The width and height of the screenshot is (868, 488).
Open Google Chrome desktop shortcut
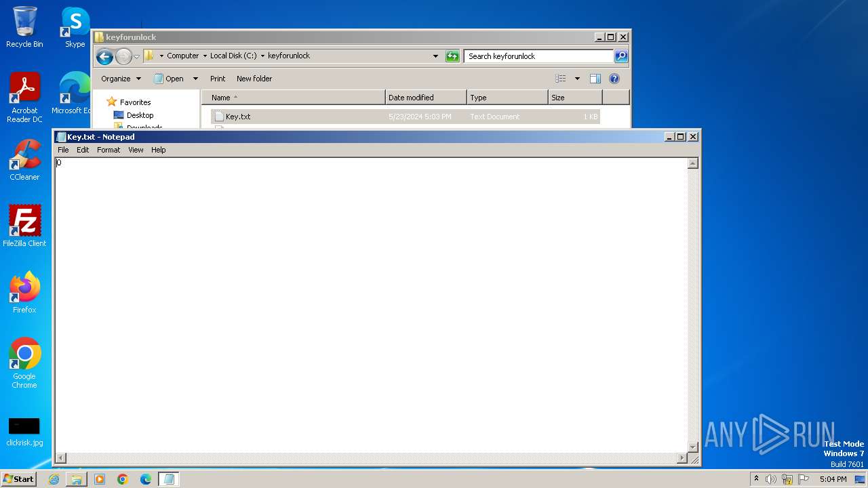[24, 363]
